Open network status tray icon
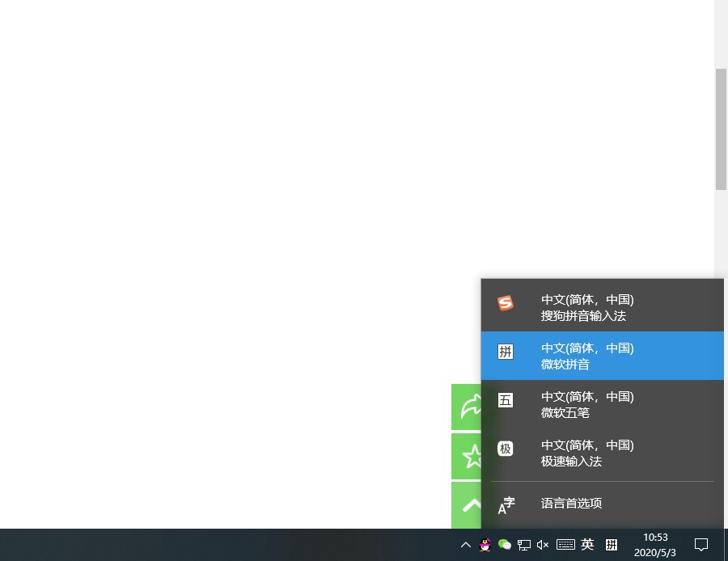 click(523, 545)
